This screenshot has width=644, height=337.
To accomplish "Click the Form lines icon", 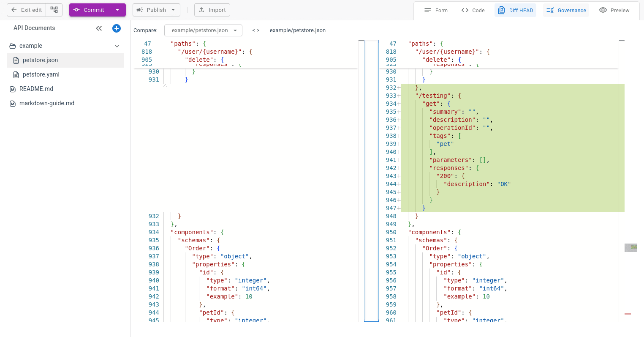I will click(428, 10).
